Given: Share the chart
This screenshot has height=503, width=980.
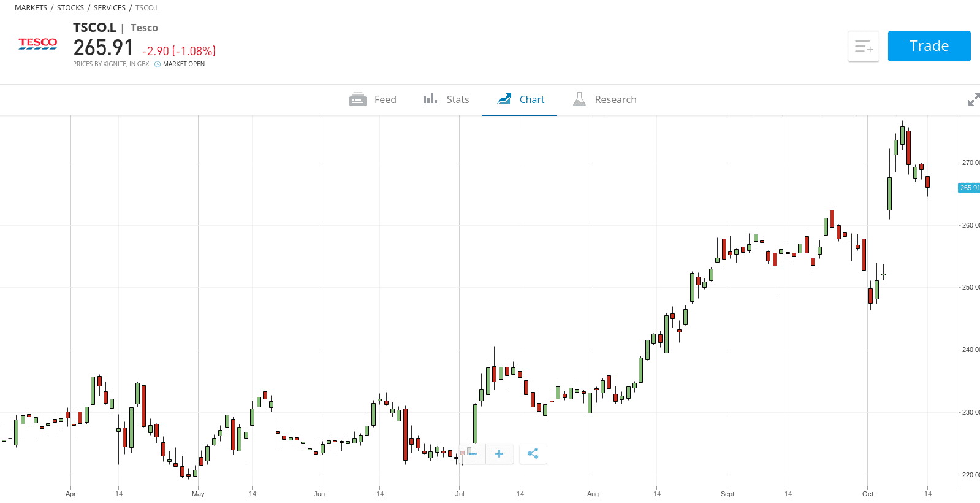Looking at the screenshot, I should tap(533, 454).
